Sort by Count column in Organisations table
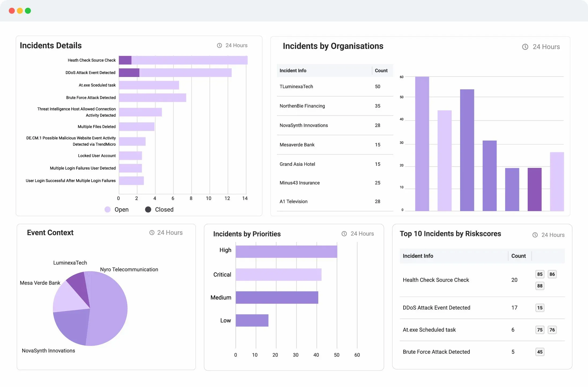Screen dimensions: 588x387 click(x=381, y=71)
